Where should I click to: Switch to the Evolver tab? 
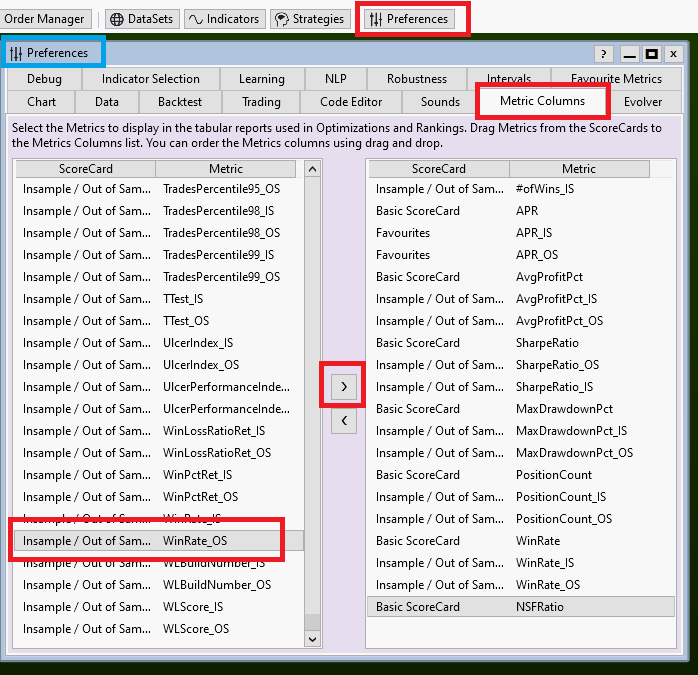click(642, 102)
